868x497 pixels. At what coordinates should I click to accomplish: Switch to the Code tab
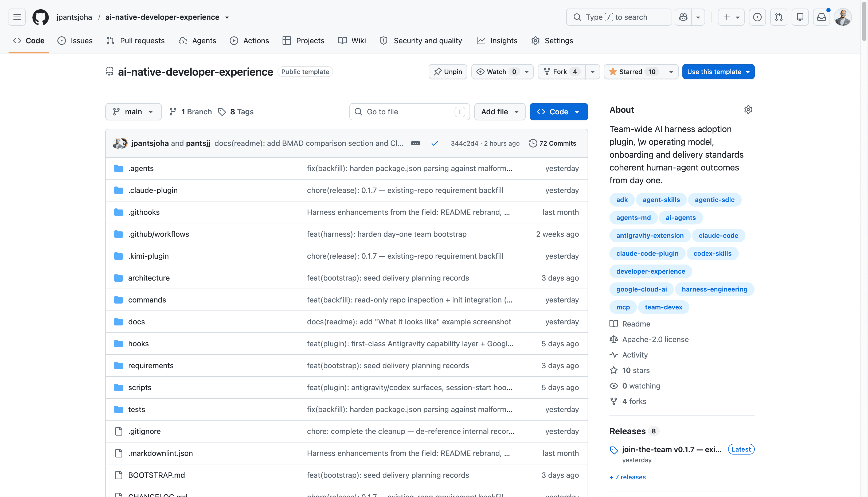29,41
